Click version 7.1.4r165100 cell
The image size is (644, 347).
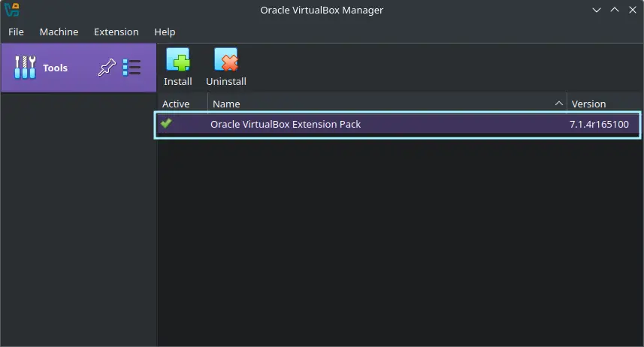tap(599, 125)
